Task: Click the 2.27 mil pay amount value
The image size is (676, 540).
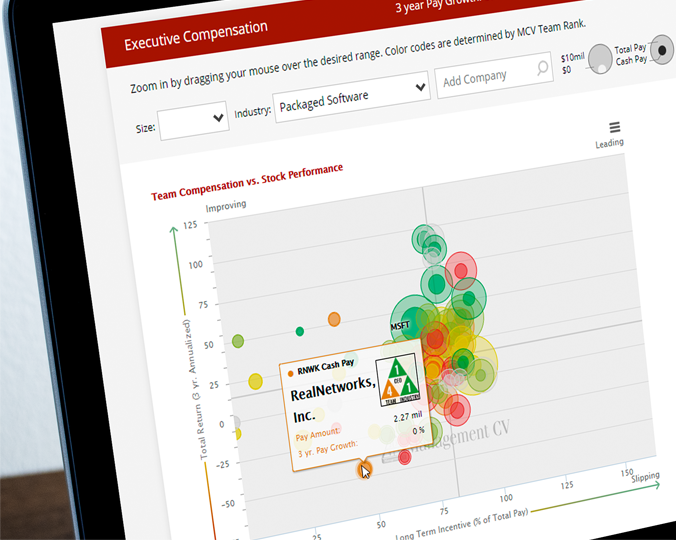Action: click(407, 416)
